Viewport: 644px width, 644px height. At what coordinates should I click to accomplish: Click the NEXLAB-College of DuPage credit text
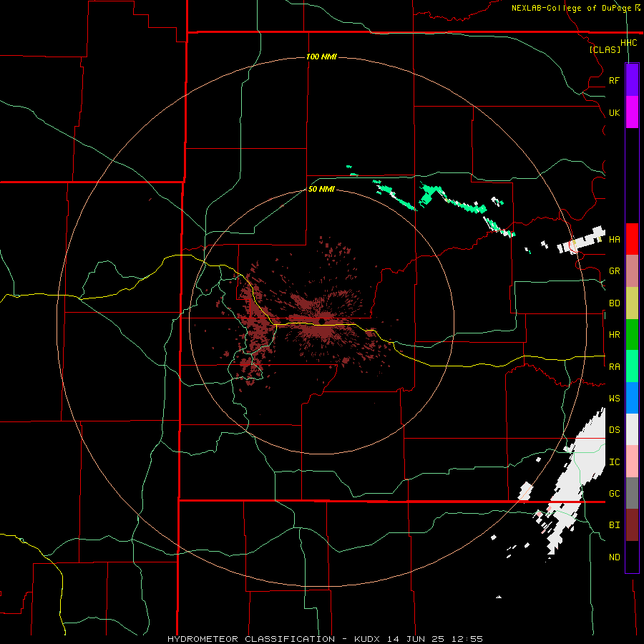571,8
